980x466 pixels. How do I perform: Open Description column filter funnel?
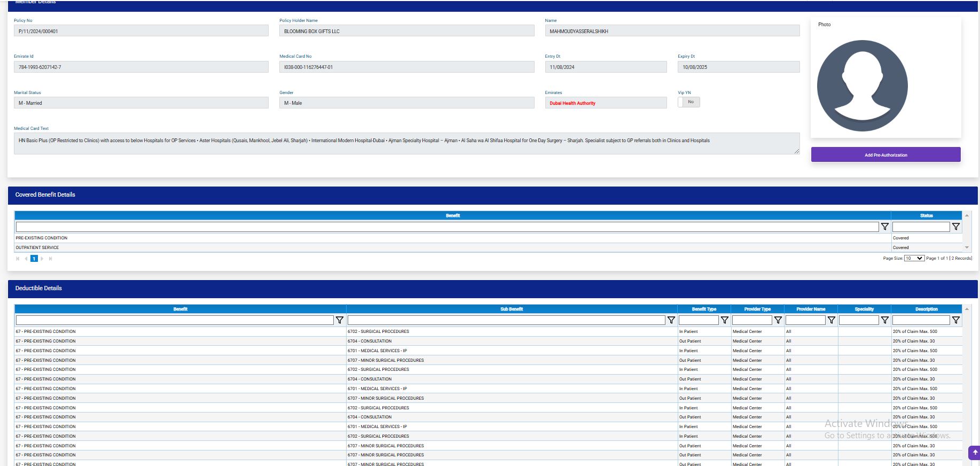[956, 320]
